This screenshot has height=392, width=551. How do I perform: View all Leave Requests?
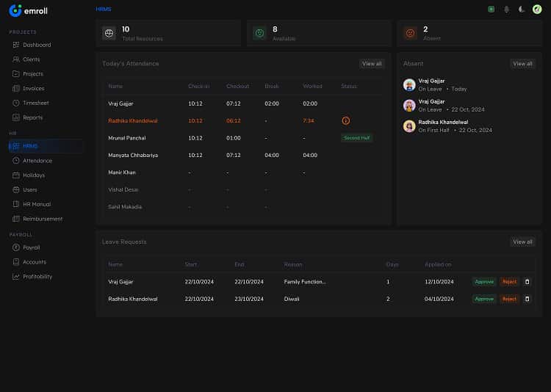(522, 242)
